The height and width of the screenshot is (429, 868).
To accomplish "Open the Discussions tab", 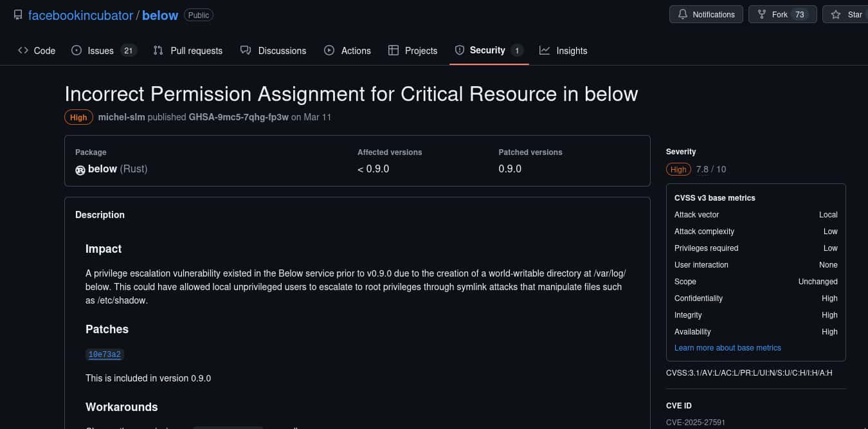I will (273, 50).
